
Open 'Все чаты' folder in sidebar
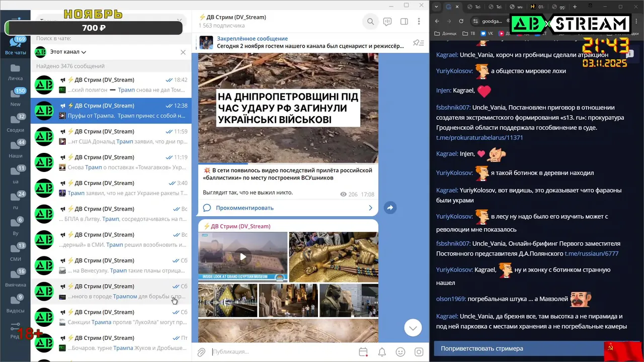(16, 46)
